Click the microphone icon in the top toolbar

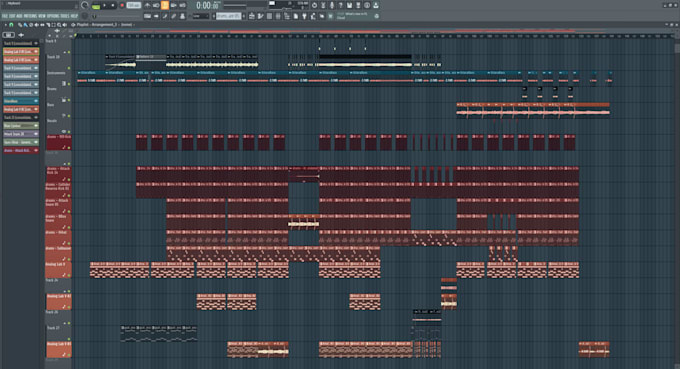[x=332, y=5]
